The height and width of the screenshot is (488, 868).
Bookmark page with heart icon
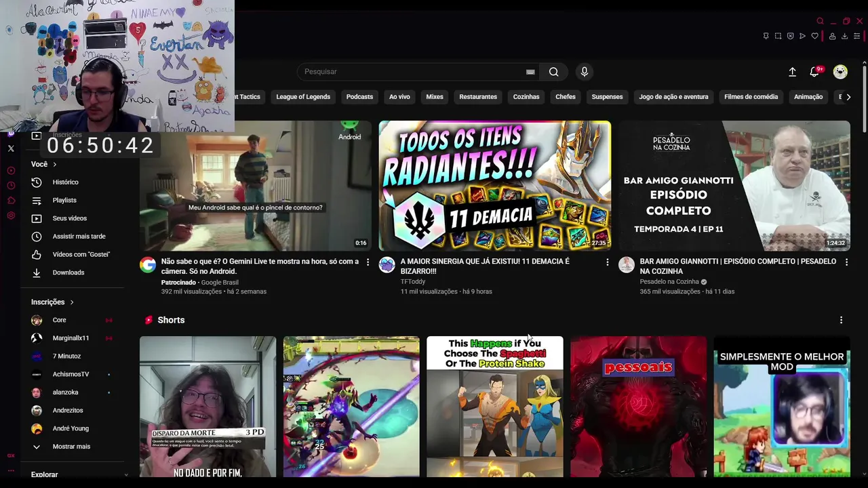[814, 36]
